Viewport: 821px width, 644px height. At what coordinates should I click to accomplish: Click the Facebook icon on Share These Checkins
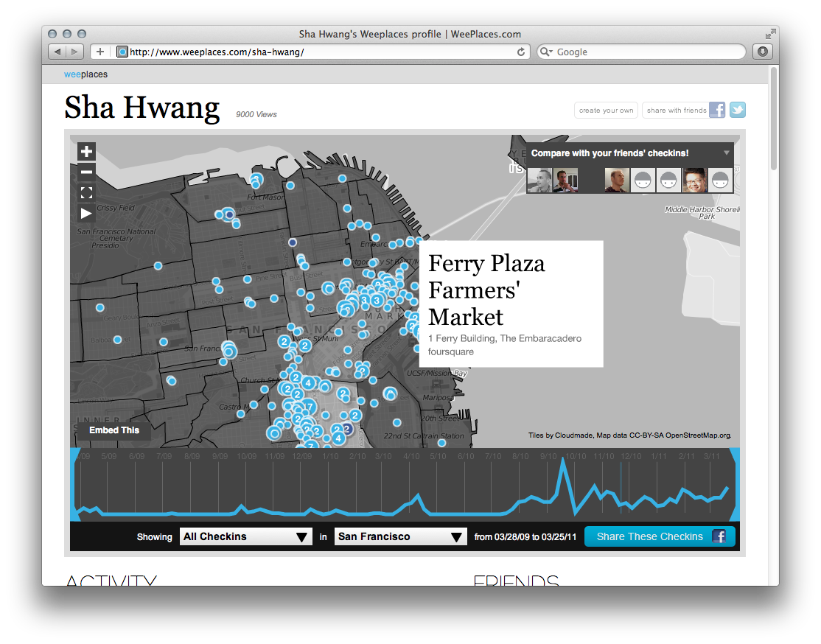719,536
